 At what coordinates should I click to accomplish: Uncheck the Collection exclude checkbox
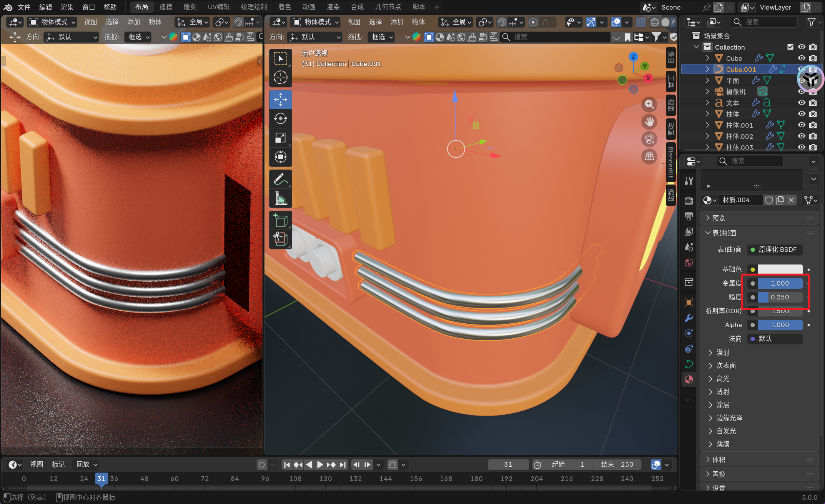click(790, 47)
